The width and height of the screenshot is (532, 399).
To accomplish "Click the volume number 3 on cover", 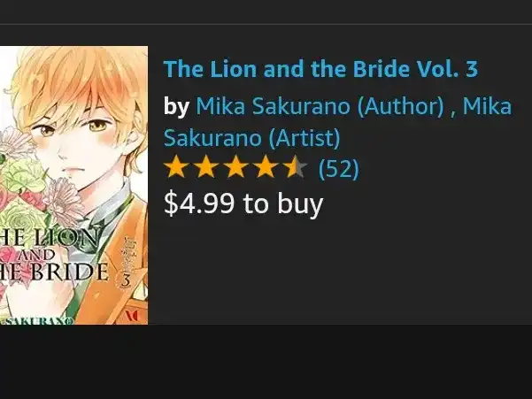I will (126, 280).
